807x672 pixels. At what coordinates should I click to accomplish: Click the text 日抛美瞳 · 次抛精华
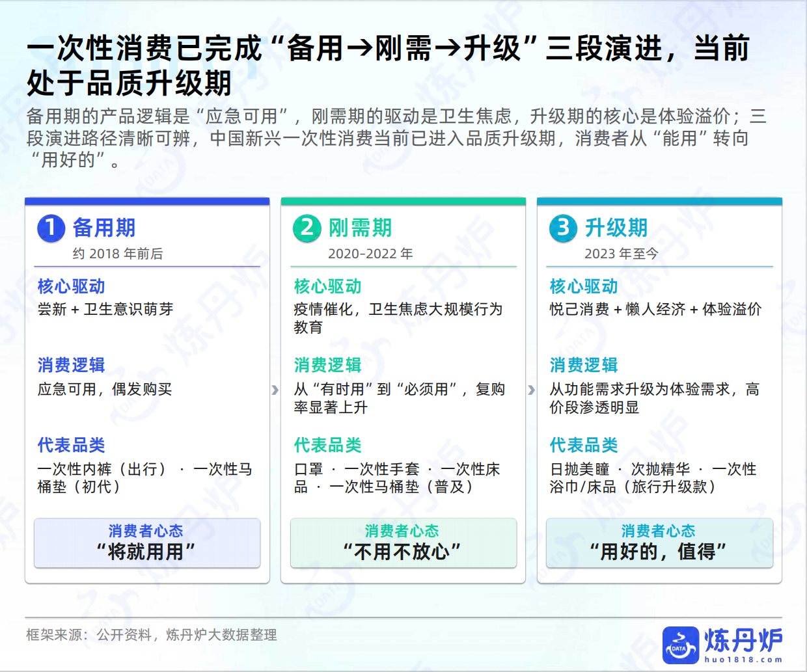[x=653, y=477]
